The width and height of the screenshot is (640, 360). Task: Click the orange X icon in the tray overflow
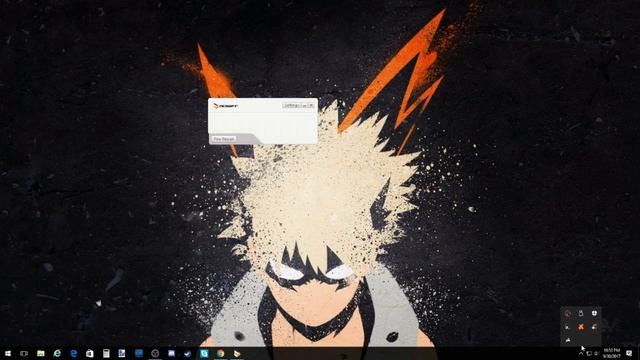tap(581, 327)
